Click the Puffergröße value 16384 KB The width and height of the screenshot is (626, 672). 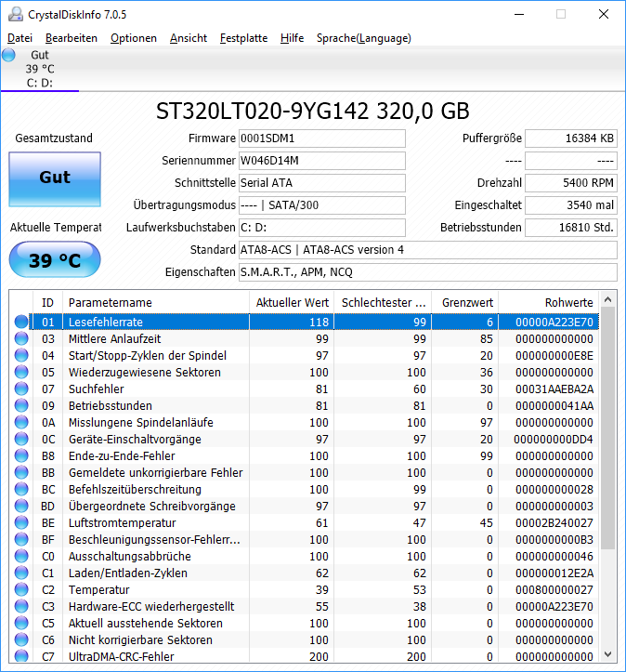[x=571, y=138]
